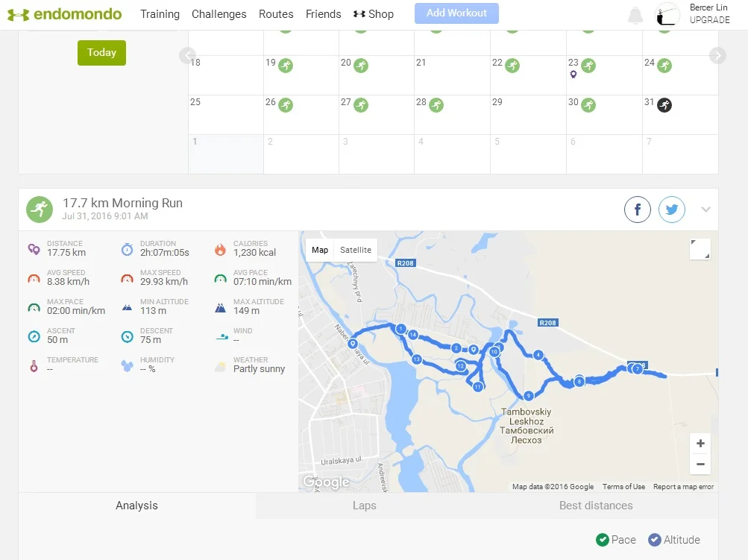Click the Endomondo logo

click(67, 14)
